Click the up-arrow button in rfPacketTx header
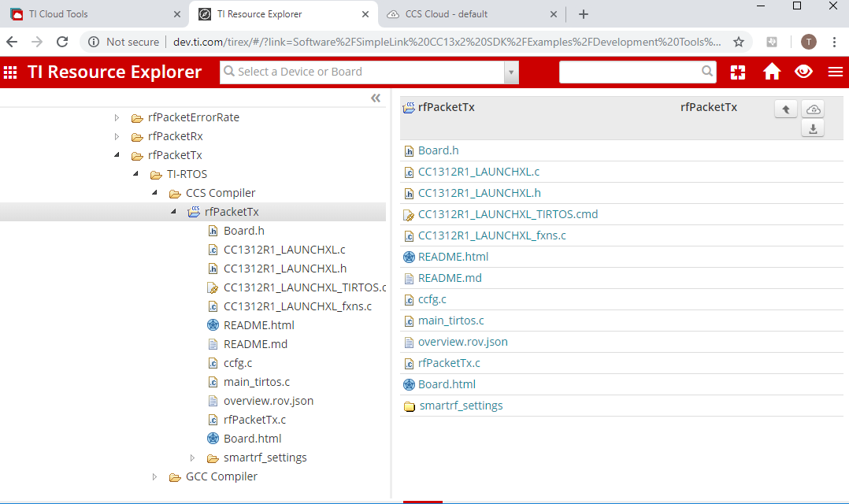The height and width of the screenshot is (504, 849). point(786,109)
